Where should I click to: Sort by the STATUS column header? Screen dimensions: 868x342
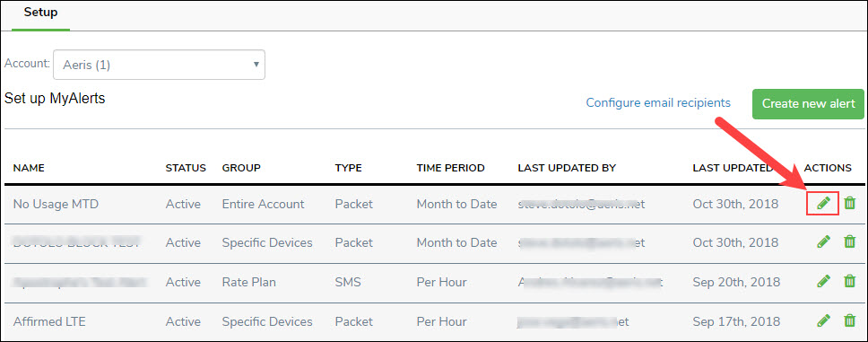[x=186, y=168]
